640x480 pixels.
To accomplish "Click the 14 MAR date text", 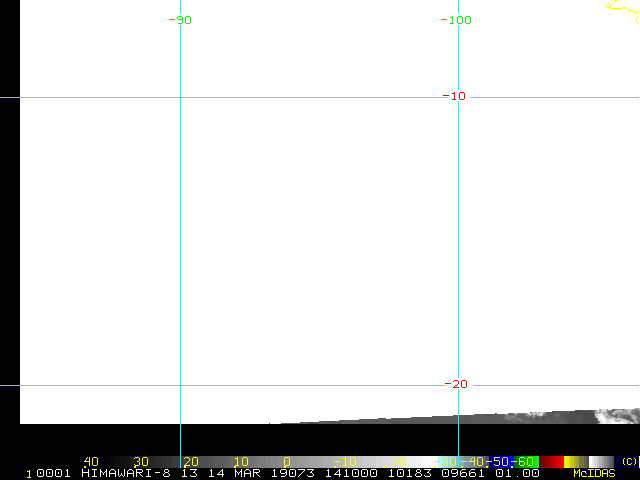I will [x=234, y=473].
